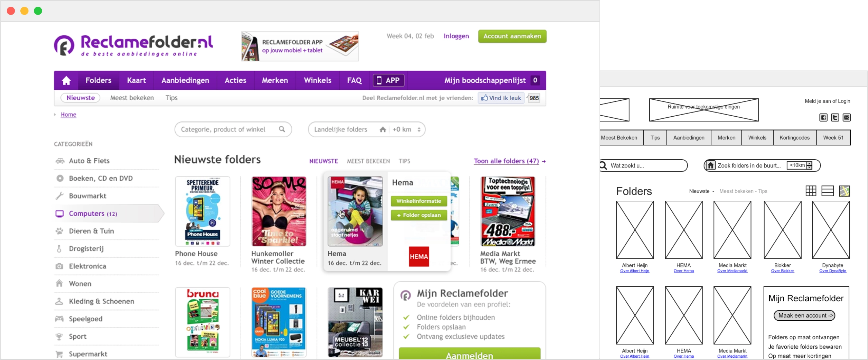Open the Hunkemoller Winter Collectie thumbnail

pos(279,211)
